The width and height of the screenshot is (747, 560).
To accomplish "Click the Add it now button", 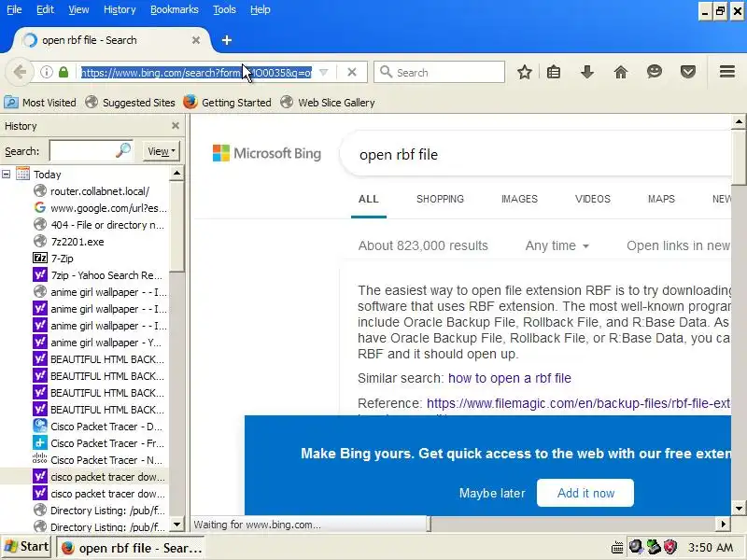I will click(x=585, y=493).
